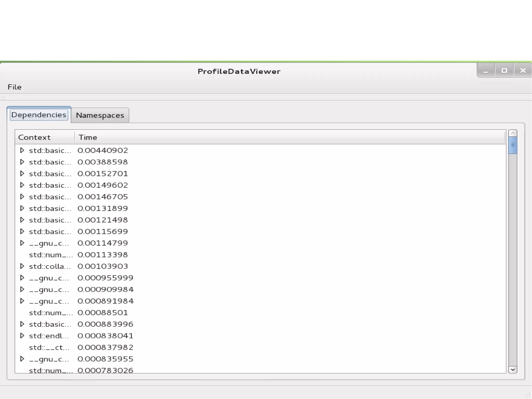Sort by the Time column header
The height and width of the screenshot is (399, 532).
[88, 137]
